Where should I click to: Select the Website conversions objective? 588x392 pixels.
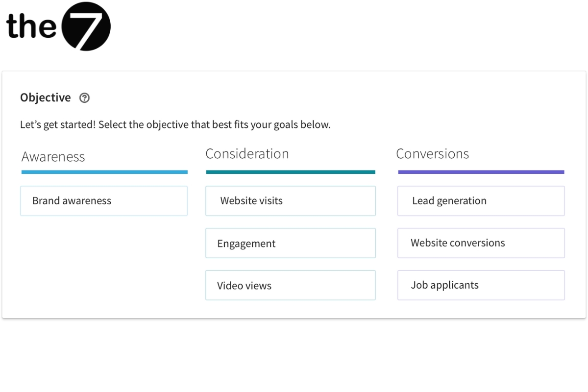click(x=481, y=243)
